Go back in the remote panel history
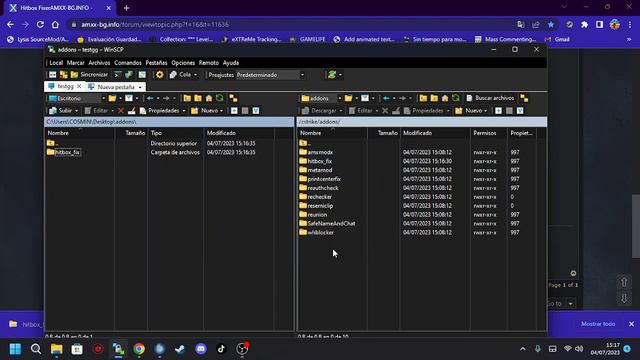The image size is (640, 360). coord(386,98)
